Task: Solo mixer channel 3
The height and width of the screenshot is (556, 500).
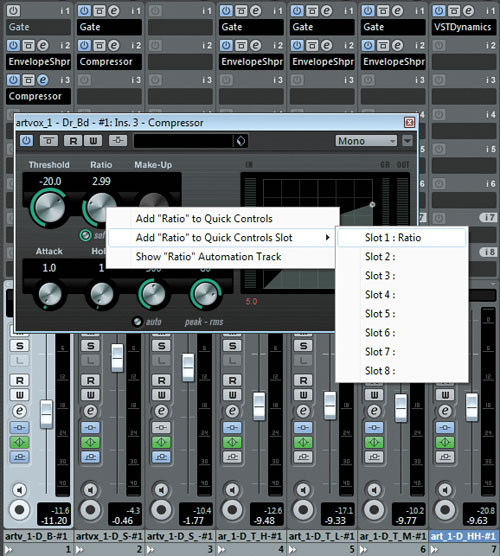Action: click(161, 346)
